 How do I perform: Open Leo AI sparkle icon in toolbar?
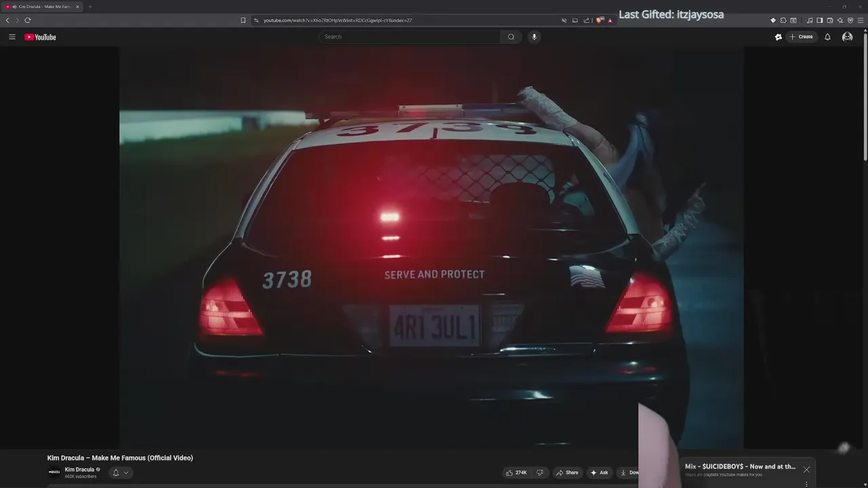coord(840,20)
